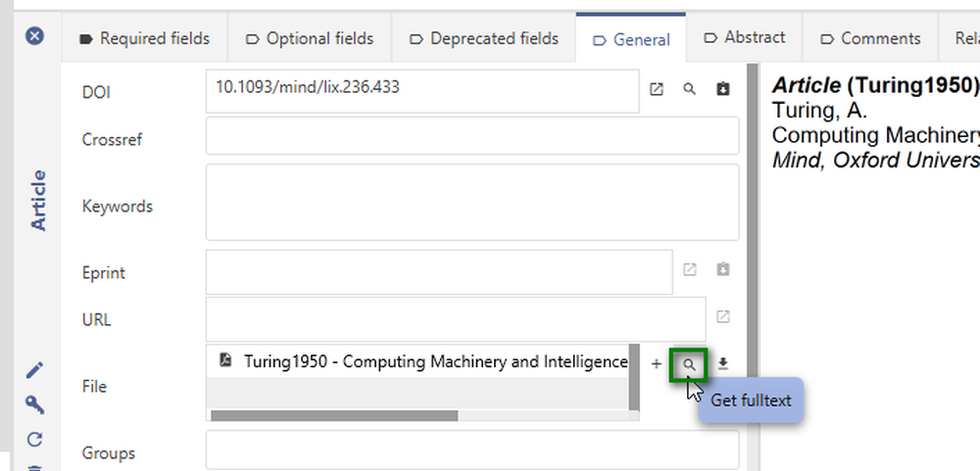Viewport: 980px width, 471px height.
Task: Select the Deprecated fields tab
Action: [x=484, y=39]
